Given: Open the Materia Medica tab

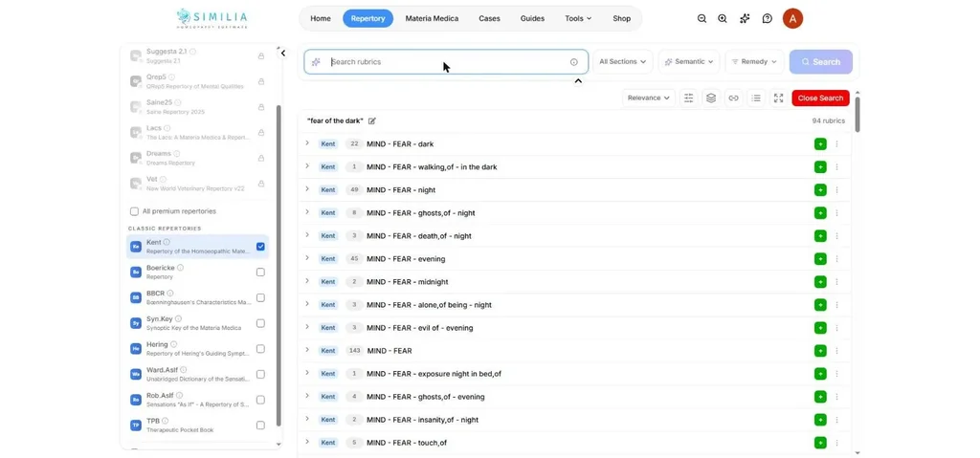Looking at the screenshot, I should 432,19.
